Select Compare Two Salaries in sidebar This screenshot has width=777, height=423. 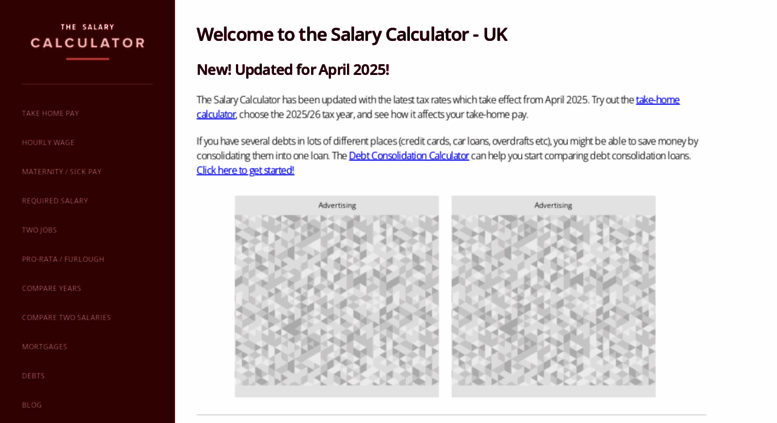coord(66,317)
